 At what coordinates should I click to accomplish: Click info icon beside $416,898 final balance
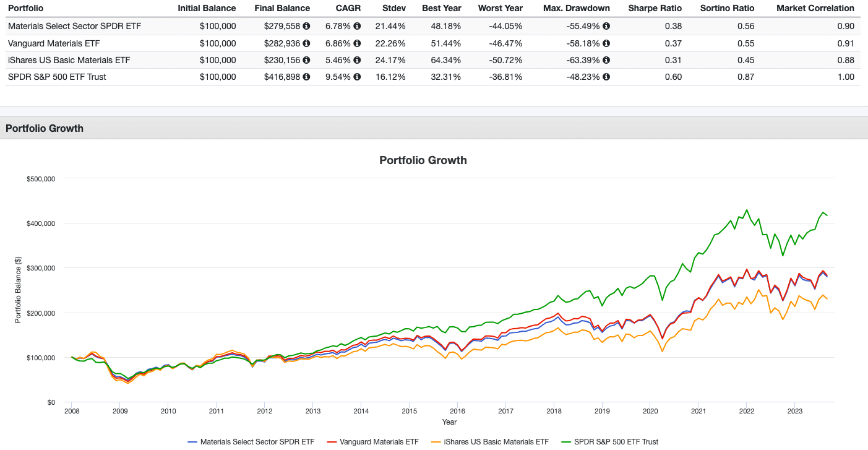click(x=306, y=77)
